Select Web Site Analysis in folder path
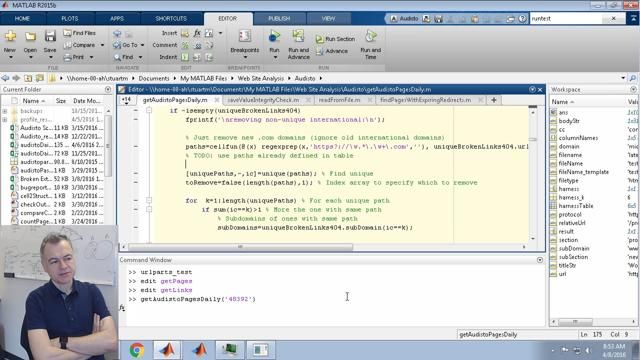Image resolution: width=640 pixels, height=360 pixels. coord(260,78)
